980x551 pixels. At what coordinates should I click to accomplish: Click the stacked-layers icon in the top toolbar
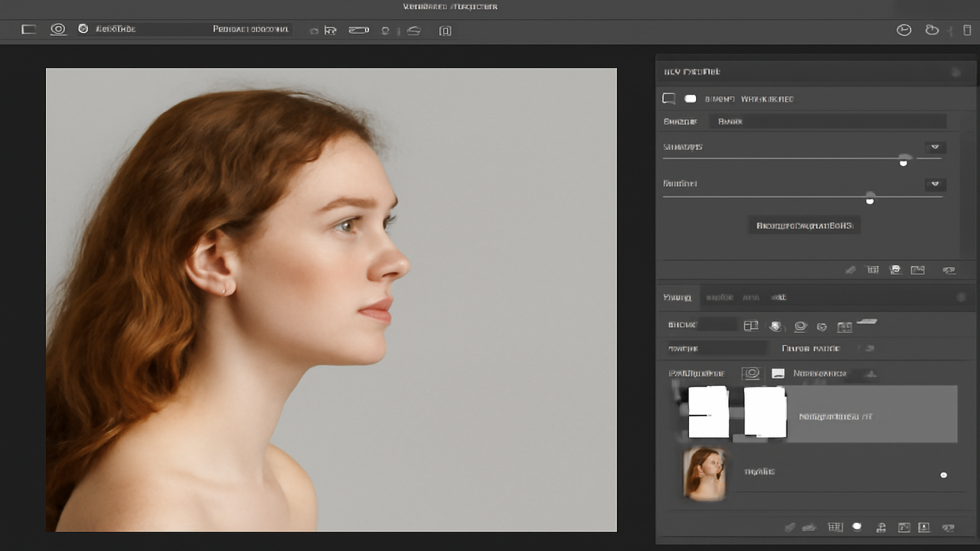413,31
